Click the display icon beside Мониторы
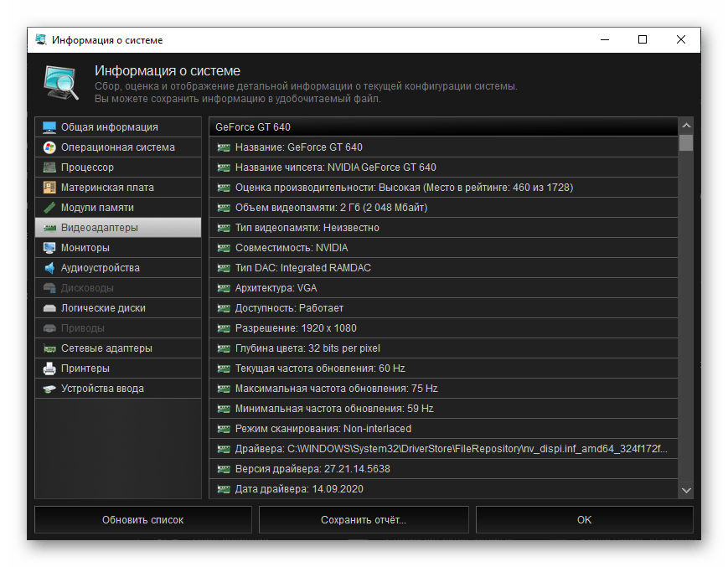728x567 pixels. (x=49, y=248)
